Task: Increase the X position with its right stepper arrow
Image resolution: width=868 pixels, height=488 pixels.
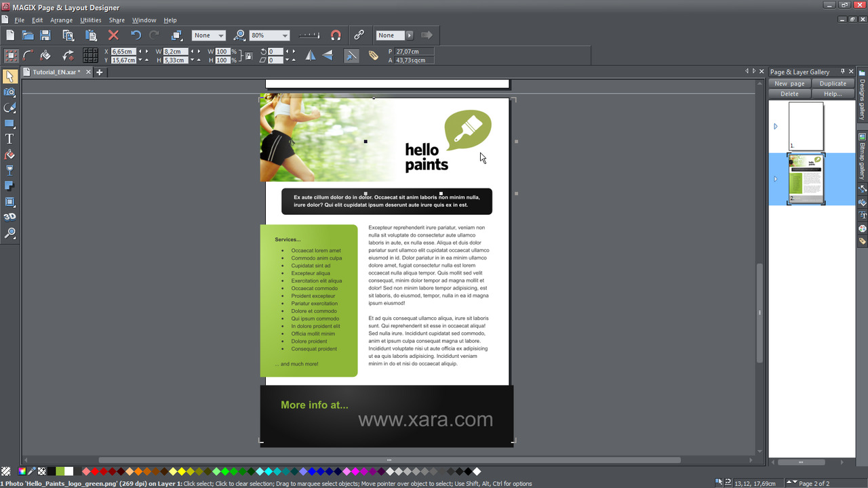Action: pyautogui.click(x=146, y=52)
